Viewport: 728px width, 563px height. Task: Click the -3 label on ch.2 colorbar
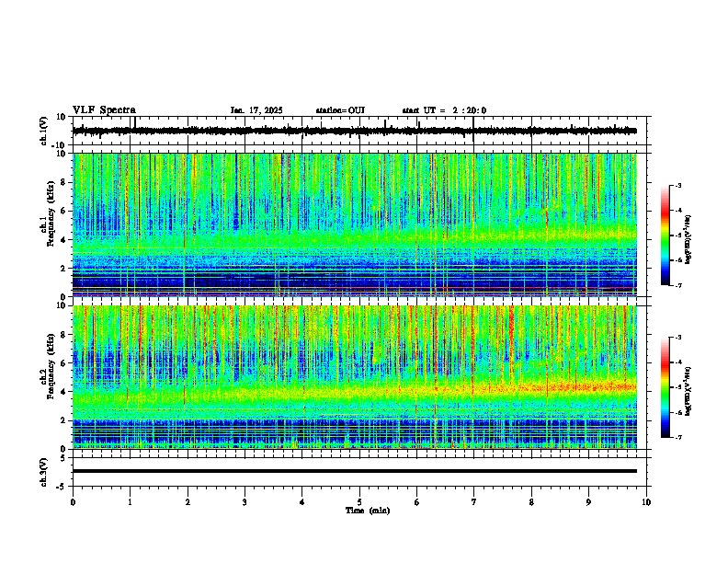677,338
